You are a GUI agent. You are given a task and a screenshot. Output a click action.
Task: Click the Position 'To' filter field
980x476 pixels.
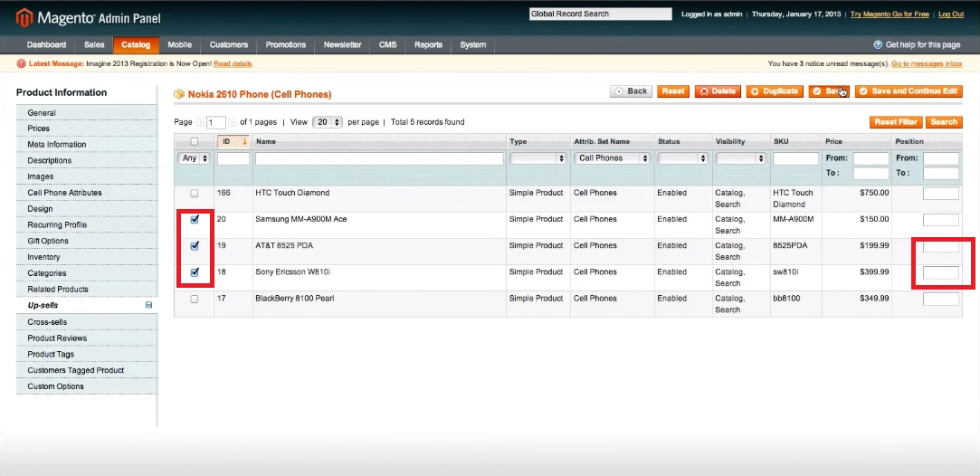point(940,174)
